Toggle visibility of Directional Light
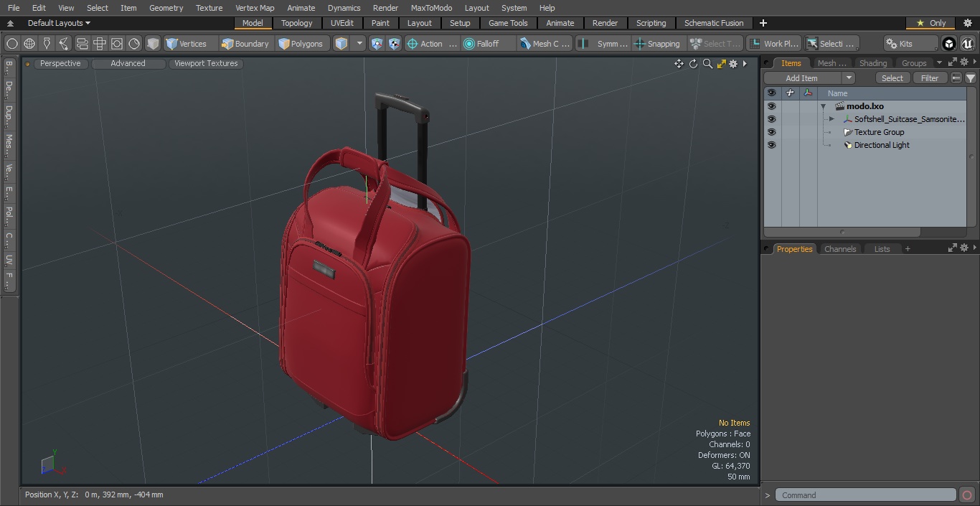 771,145
